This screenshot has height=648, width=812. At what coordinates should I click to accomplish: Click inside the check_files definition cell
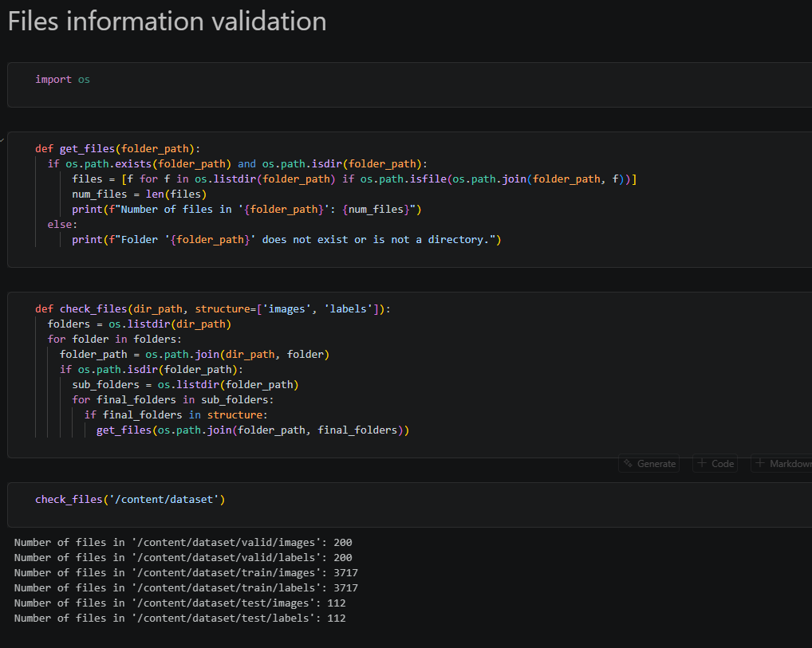410,375
